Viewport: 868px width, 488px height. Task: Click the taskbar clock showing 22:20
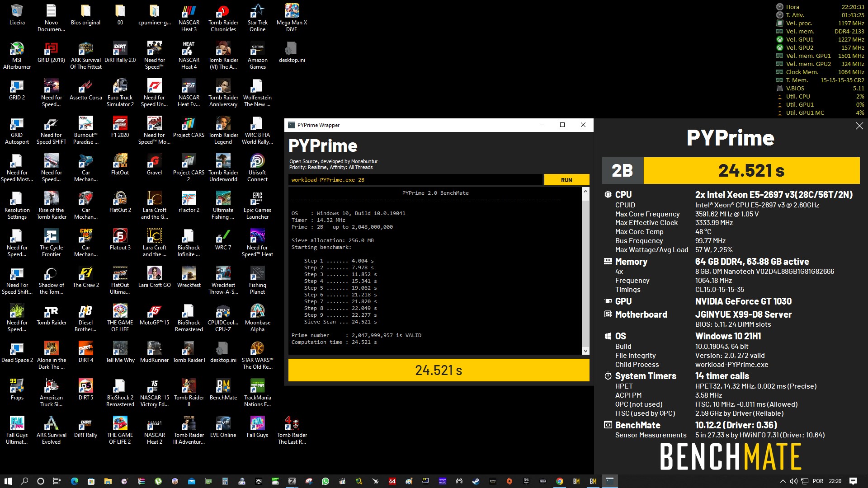click(x=835, y=481)
